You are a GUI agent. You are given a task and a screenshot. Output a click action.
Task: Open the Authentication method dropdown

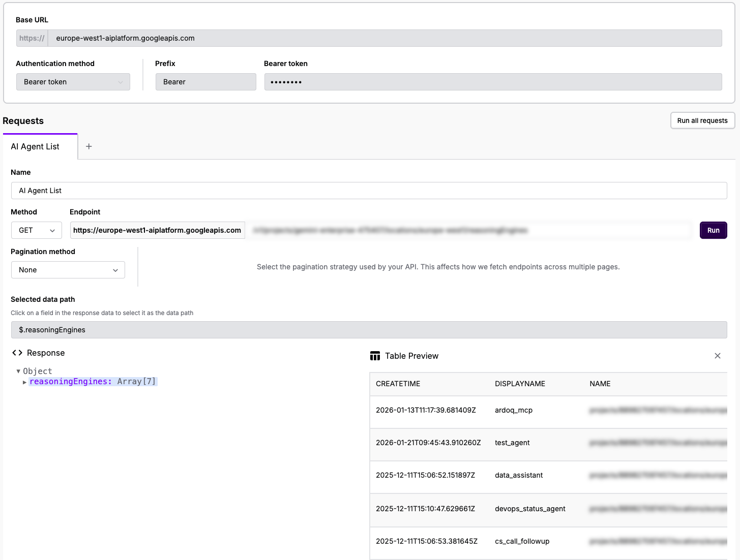click(73, 82)
